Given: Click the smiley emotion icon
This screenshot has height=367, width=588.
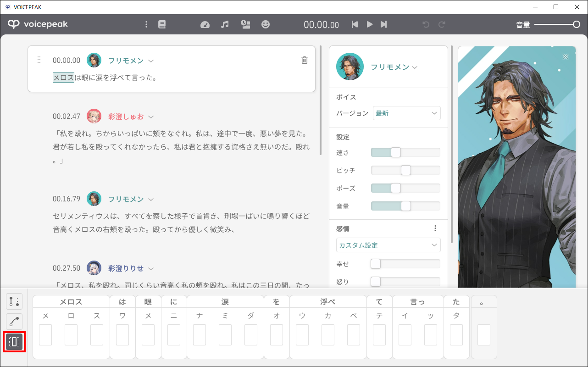Looking at the screenshot, I should [x=266, y=24].
